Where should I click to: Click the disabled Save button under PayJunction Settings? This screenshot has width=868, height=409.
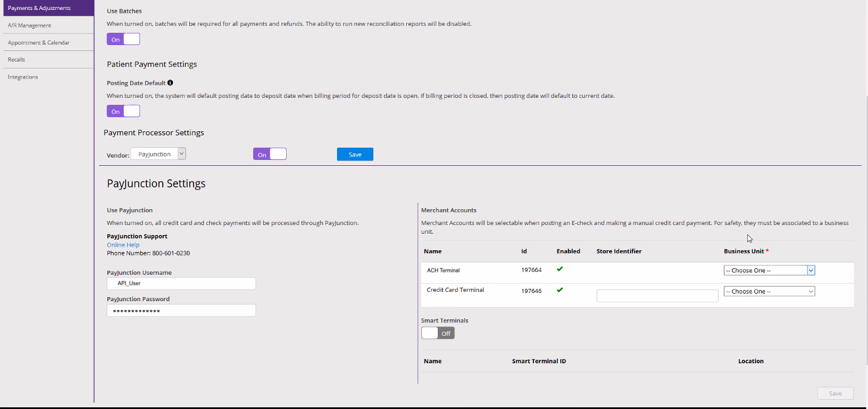click(x=835, y=393)
